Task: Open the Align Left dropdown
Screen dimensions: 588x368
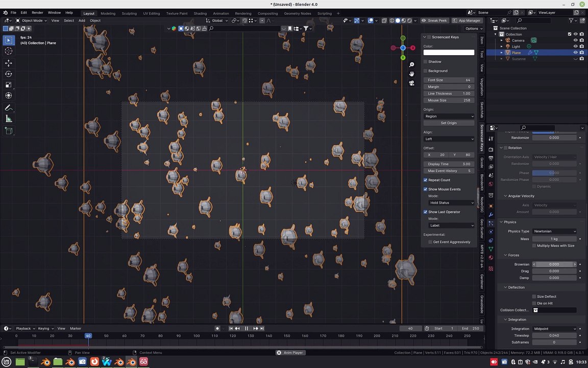Action: [449, 139]
